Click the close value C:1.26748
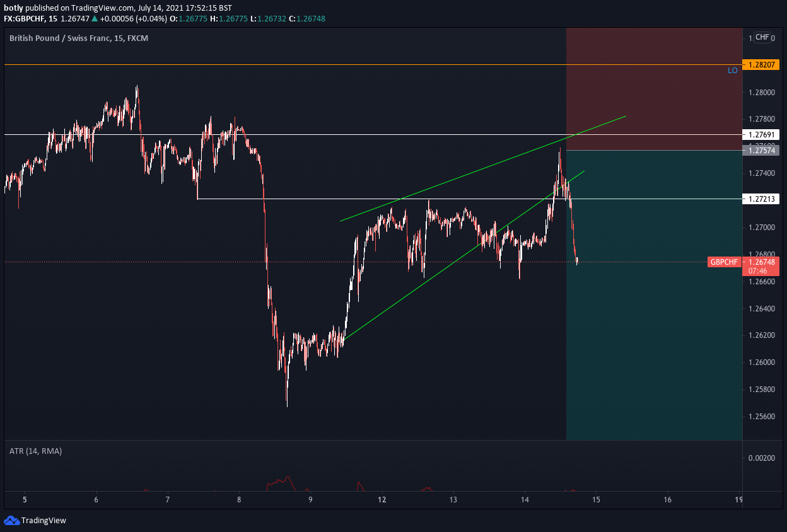 (306, 19)
